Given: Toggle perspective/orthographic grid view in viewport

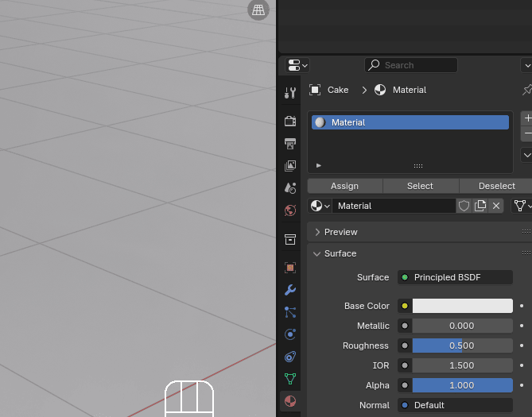Looking at the screenshot, I should pos(258,10).
